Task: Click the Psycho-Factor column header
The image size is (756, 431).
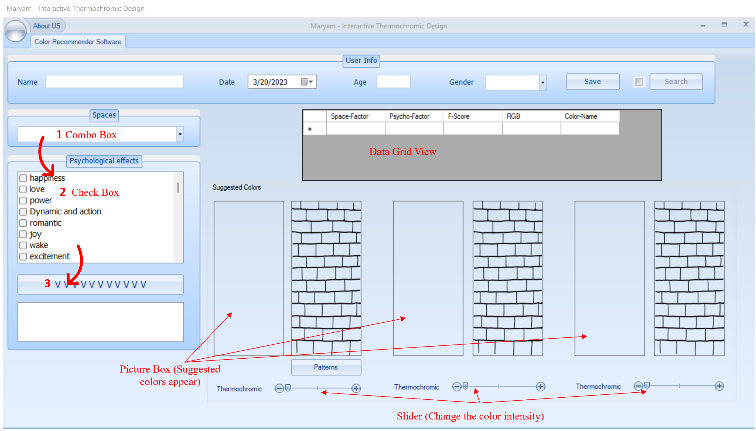Action: [414, 116]
